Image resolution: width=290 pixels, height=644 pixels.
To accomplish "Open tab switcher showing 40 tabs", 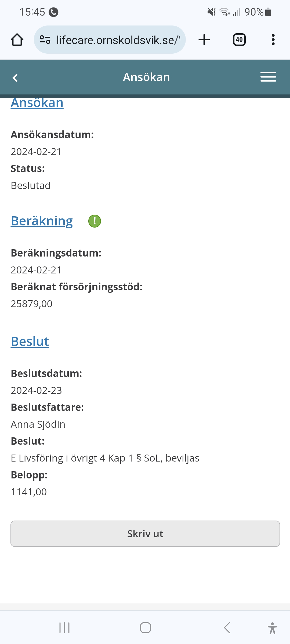I will [239, 40].
